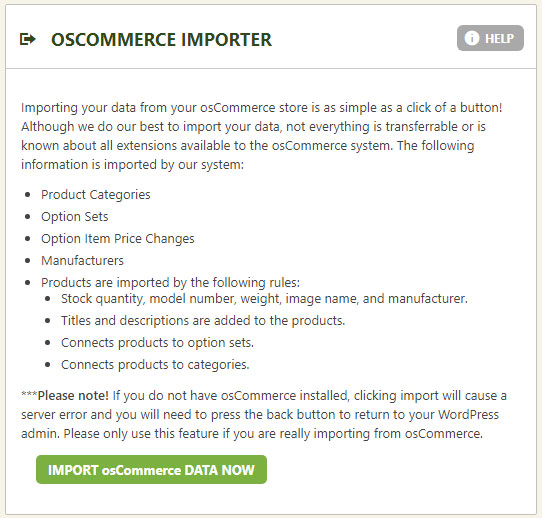Select the Product Categories list item
The height and width of the screenshot is (518, 542).
(x=96, y=195)
